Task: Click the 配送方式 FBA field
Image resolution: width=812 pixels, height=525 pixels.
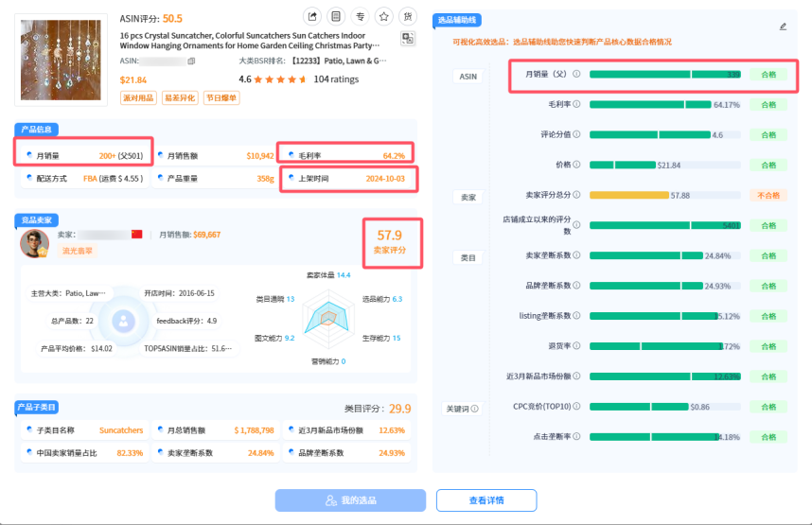Action: (x=85, y=179)
